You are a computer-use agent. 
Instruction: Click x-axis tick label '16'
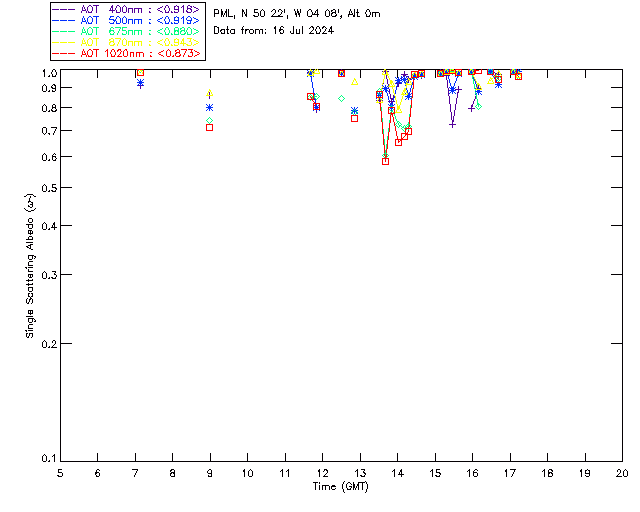point(473,473)
